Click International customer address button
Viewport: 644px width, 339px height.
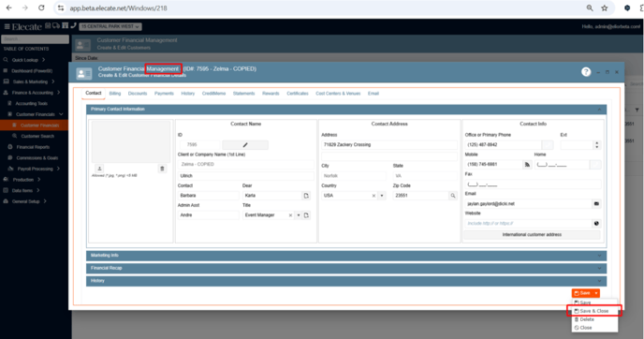[532, 235]
